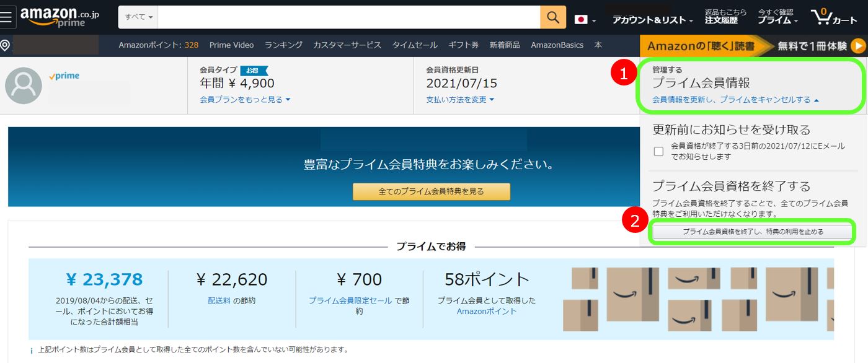
Task: Click the info icon beside the points note
Action: [x=32, y=351]
